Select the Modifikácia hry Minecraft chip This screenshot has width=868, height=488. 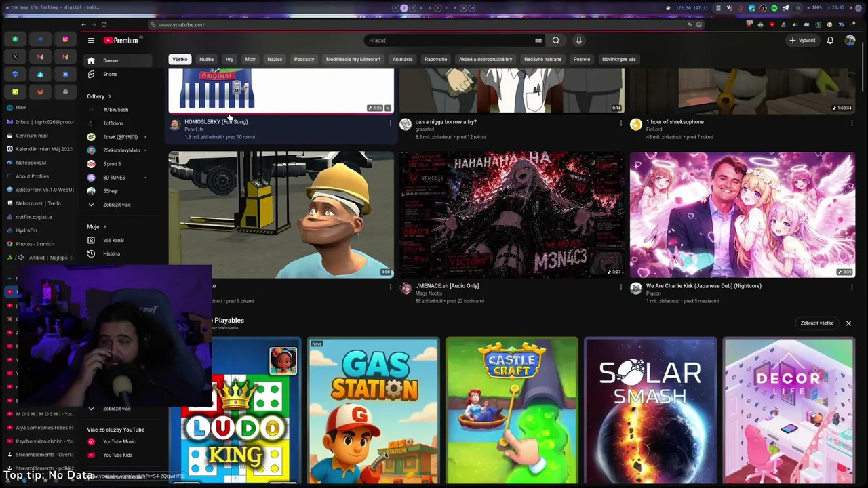click(353, 59)
